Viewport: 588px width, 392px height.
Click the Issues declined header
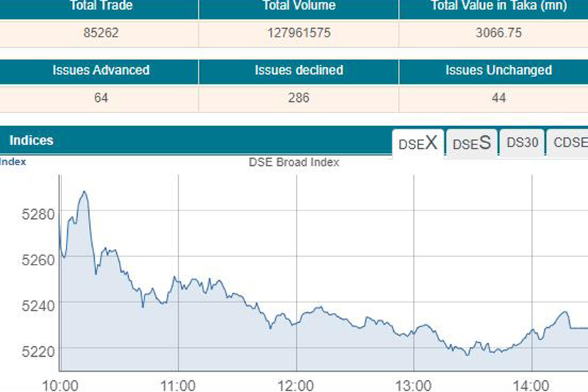click(299, 71)
